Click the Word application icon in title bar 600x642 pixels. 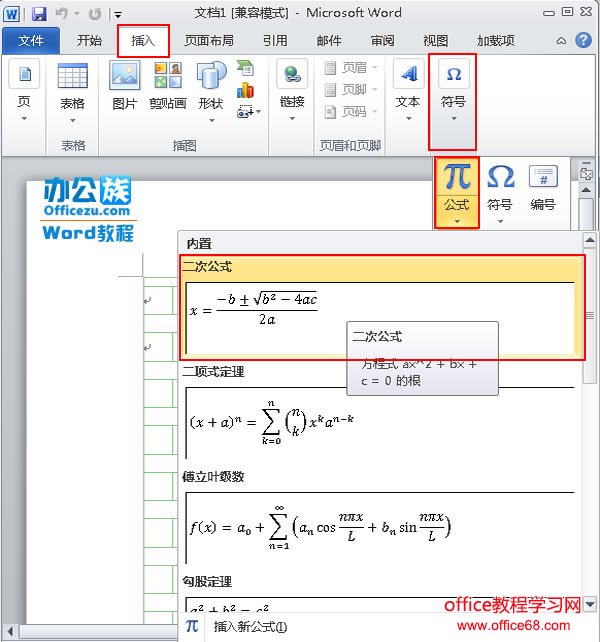tap(11, 14)
